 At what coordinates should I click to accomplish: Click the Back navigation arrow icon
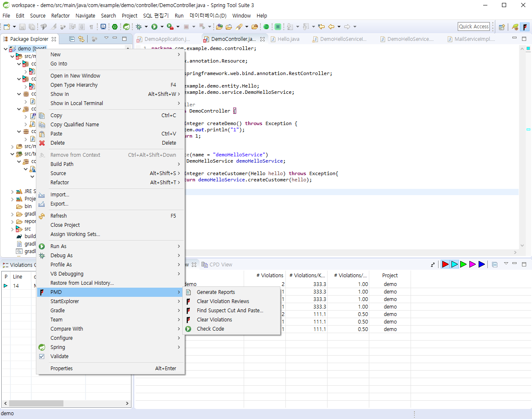(x=331, y=27)
